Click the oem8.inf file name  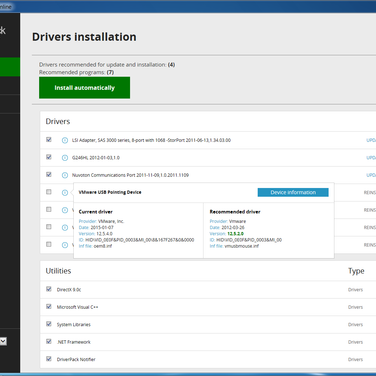click(103, 246)
